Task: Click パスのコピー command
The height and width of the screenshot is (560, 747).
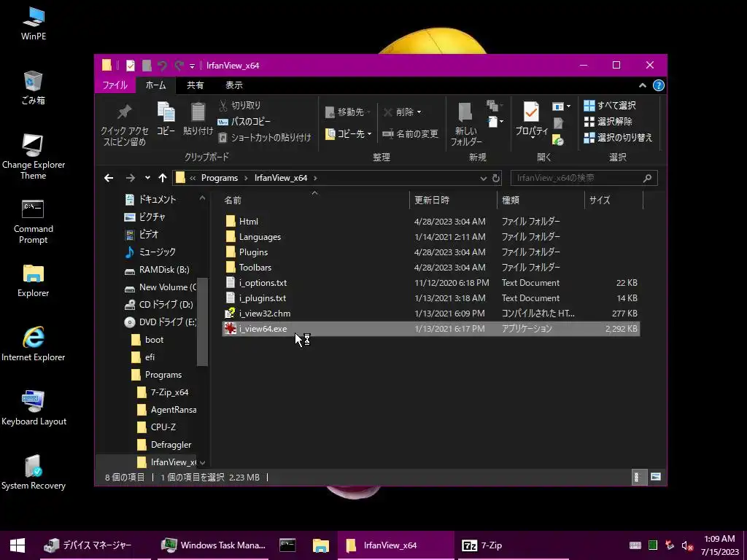Action: point(244,122)
